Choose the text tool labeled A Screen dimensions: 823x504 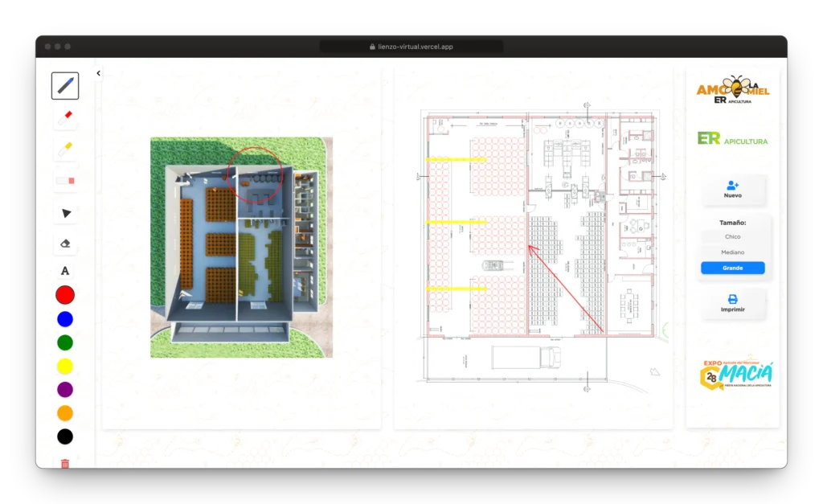tap(65, 271)
